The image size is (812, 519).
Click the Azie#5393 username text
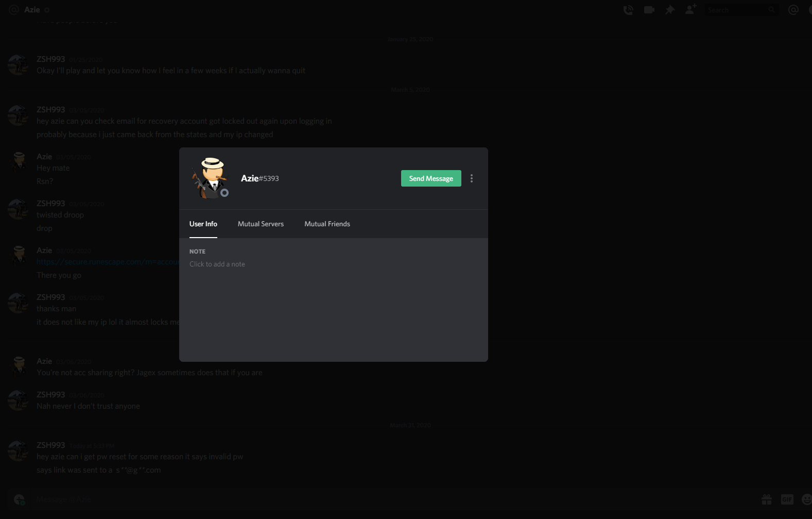pyautogui.click(x=260, y=178)
